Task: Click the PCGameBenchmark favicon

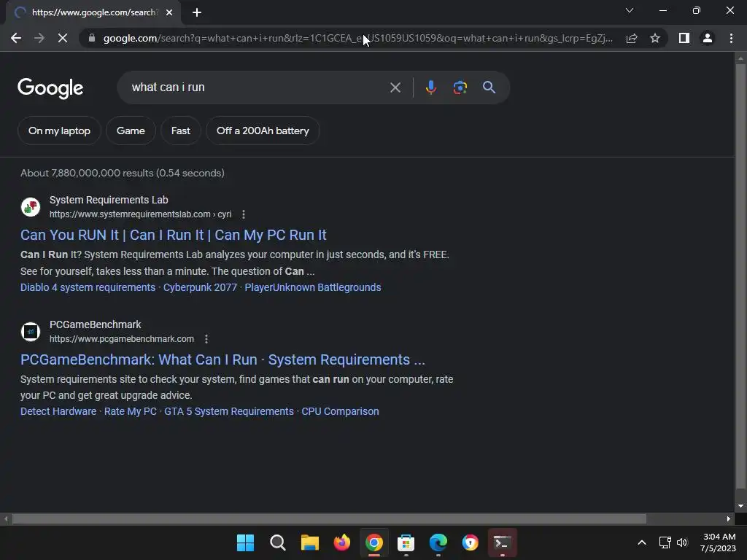Action: click(x=31, y=332)
